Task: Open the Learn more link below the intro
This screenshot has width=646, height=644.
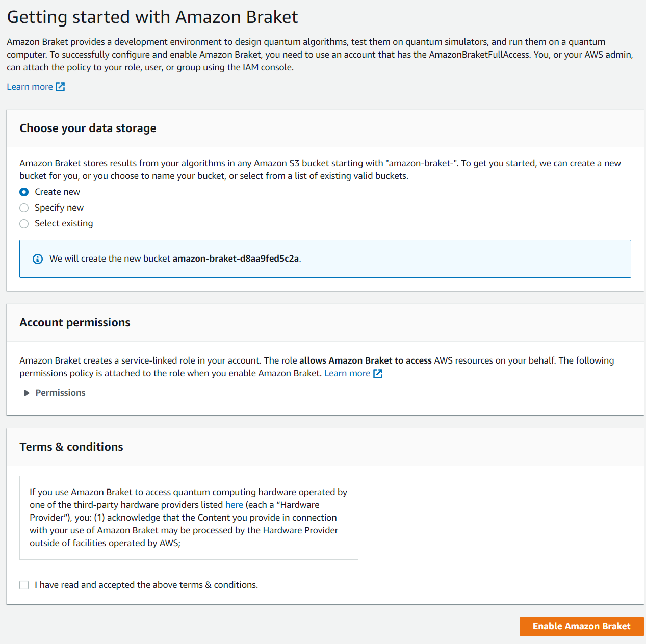Action: pos(30,87)
